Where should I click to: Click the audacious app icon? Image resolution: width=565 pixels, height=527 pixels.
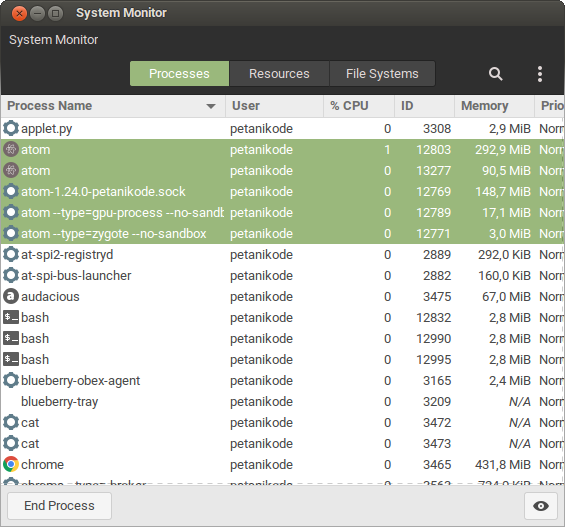11,296
